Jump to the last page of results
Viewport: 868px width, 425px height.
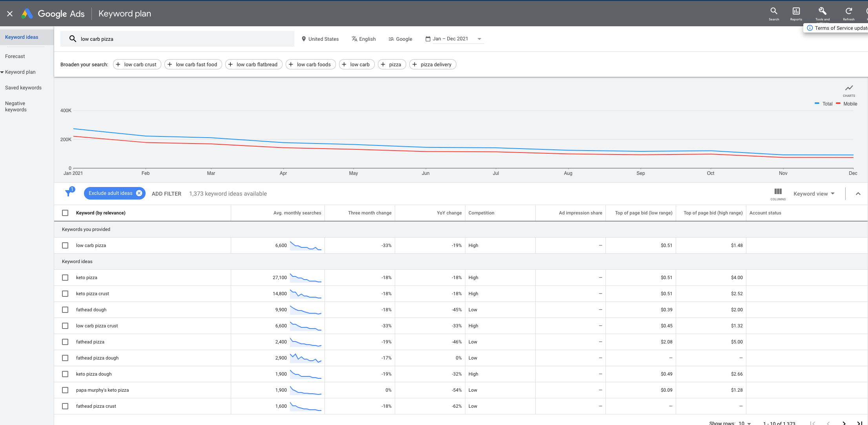click(x=859, y=423)
